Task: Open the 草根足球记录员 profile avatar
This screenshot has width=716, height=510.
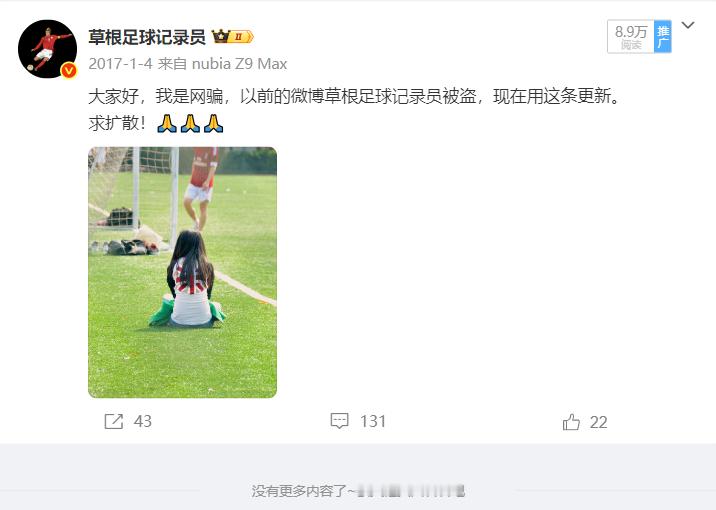Action: click(47, 49)
